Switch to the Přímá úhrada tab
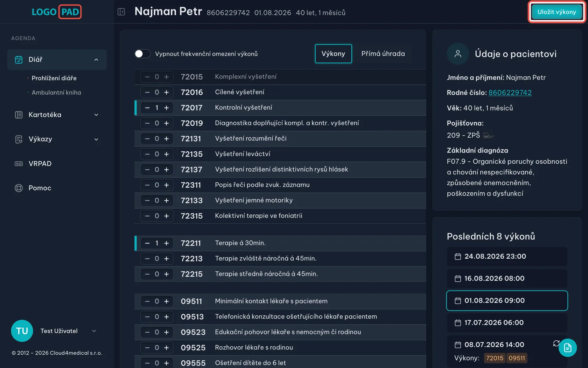 pos(383,54)
